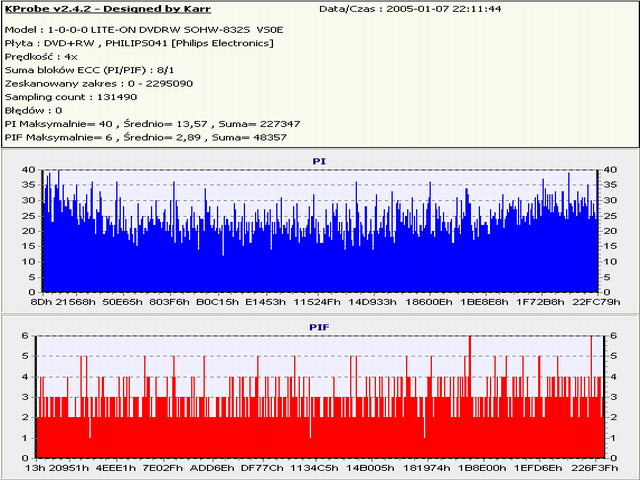
Task: Click the '14B005h' axis label
Action: (x=371, y=468)
